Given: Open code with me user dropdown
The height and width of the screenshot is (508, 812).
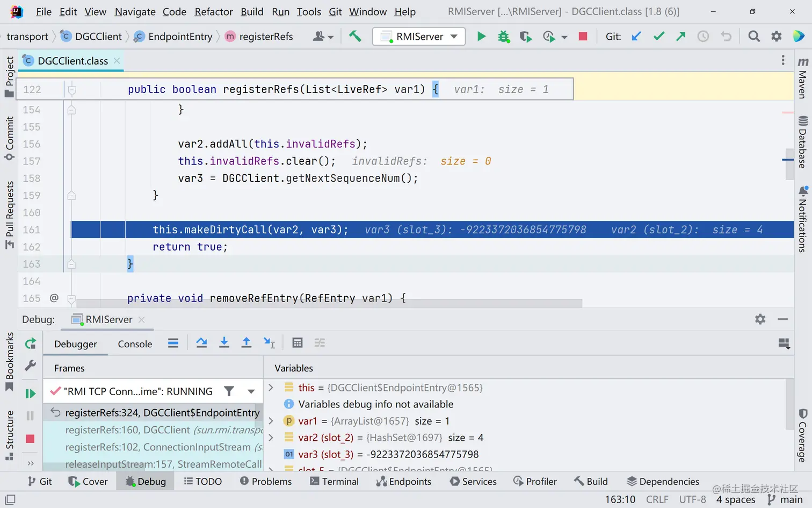Looking at the screenshot, I should (x=323, y=36).
